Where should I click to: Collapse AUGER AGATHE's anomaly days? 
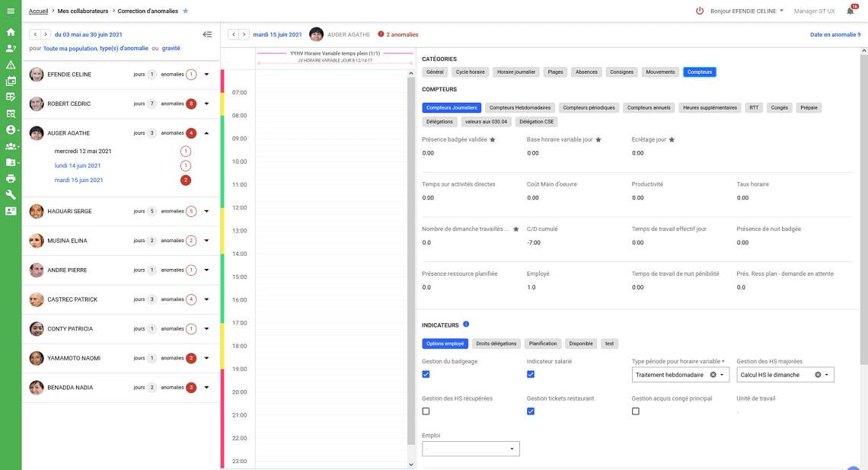point(206,133)
